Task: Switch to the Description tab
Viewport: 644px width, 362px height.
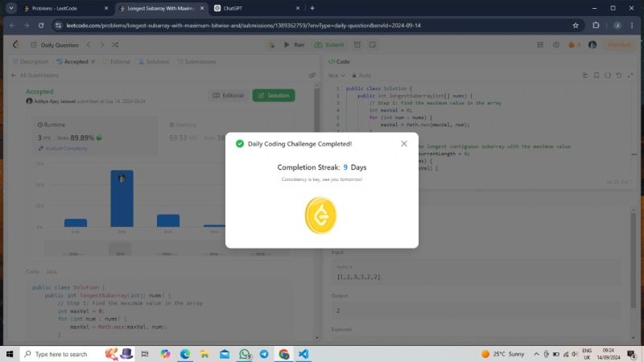Action: tap(31, 62)
